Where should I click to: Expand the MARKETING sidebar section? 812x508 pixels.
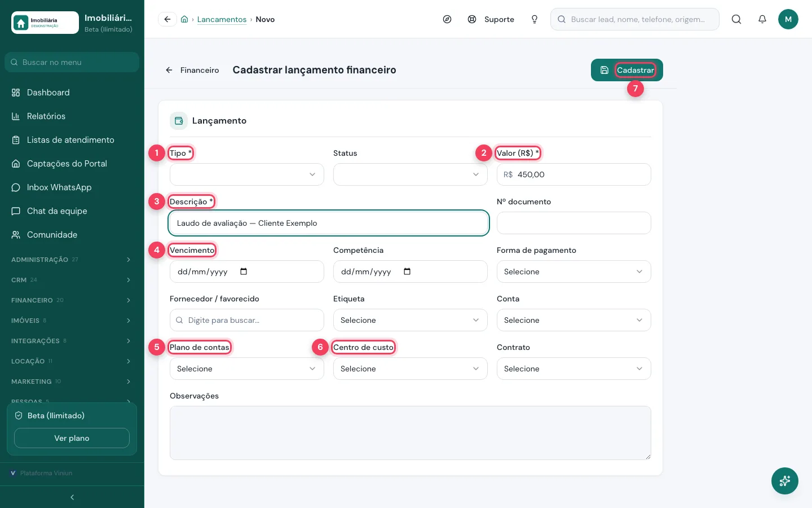(x=72, y=382)
